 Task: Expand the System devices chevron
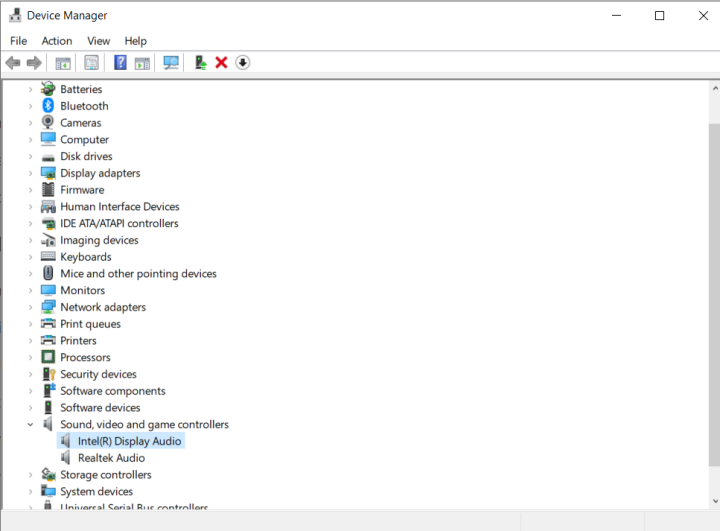pos(30,491)
